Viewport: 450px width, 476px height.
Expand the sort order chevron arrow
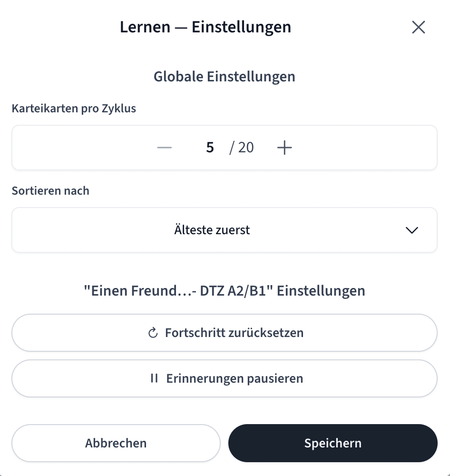pos(411,230)
